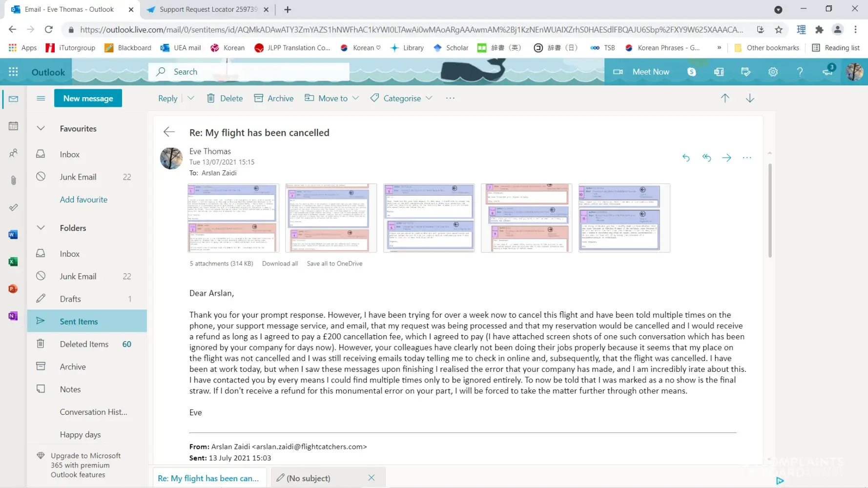Click Download all attachments link
The image size is (868, 488).
(280, 264)
